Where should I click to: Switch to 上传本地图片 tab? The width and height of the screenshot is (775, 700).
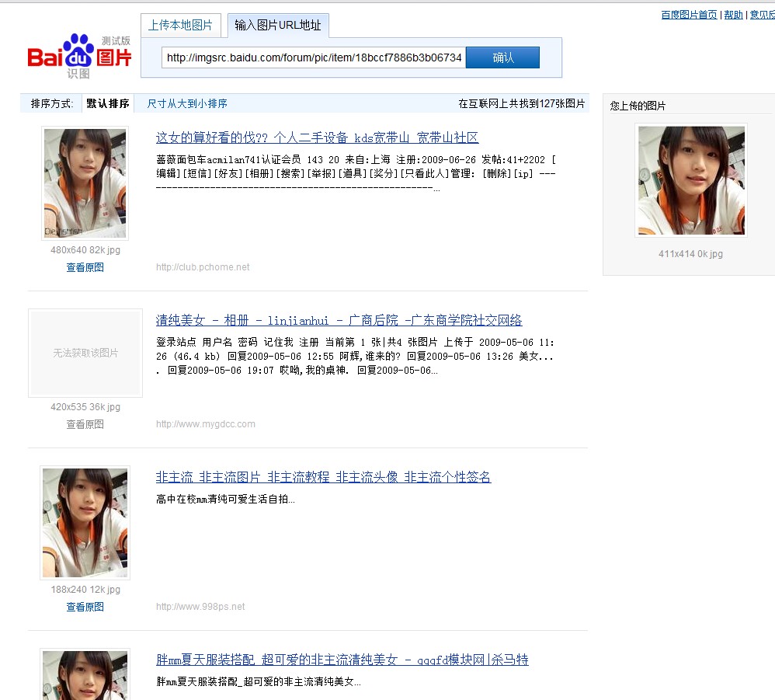point(180,25)
